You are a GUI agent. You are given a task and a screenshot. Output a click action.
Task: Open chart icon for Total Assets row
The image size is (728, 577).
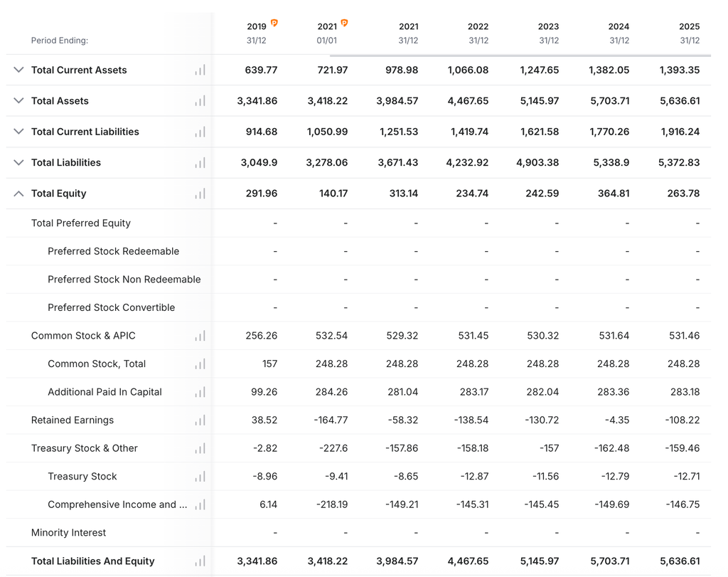[200, 101]
